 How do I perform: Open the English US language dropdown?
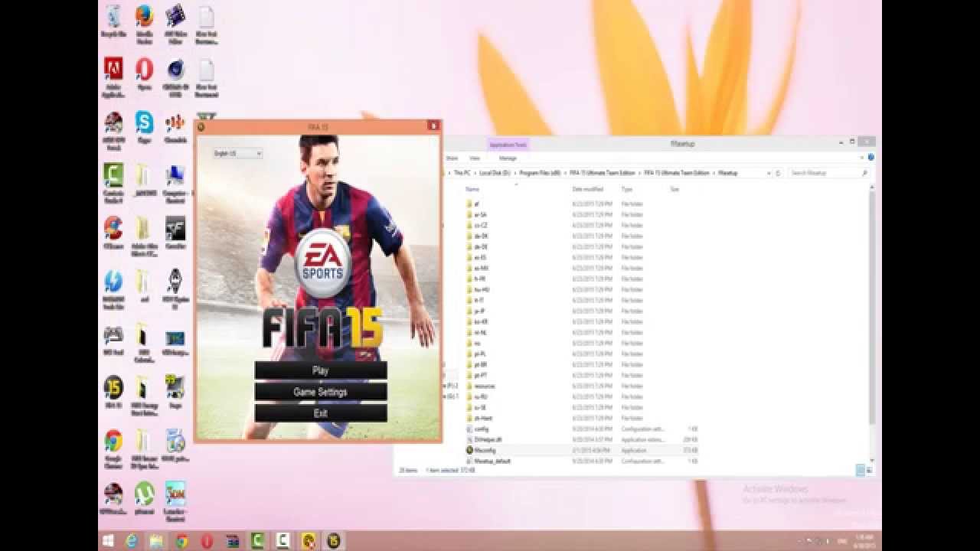pos(237,154)
